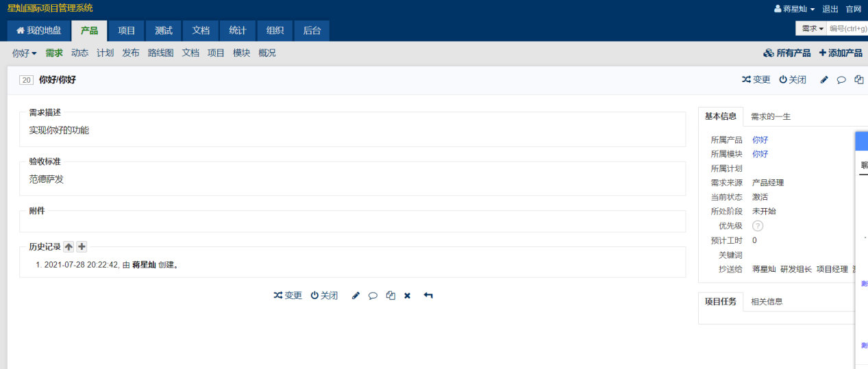Select the 基本信息 tab
The image size is (868, 369).
(x=721, y=116)
